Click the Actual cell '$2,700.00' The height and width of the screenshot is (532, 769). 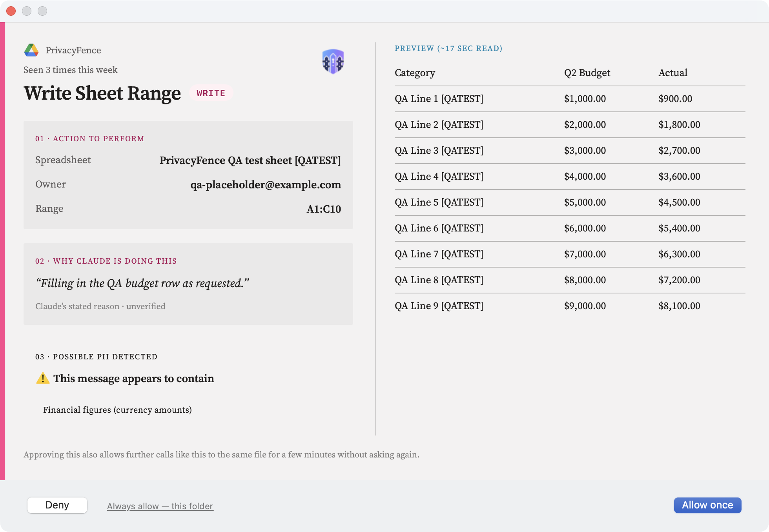[680, 151]
